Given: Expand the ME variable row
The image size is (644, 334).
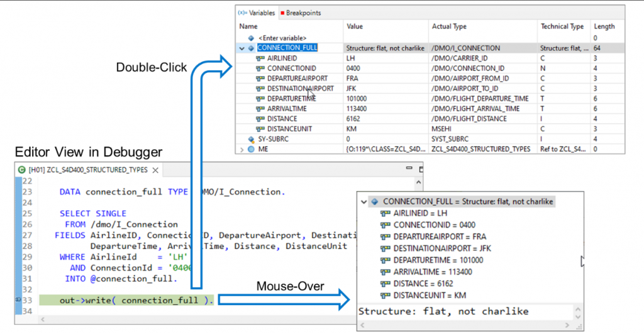Looking at the screenshot, I should pyautogui.click(x=242, y=149).
